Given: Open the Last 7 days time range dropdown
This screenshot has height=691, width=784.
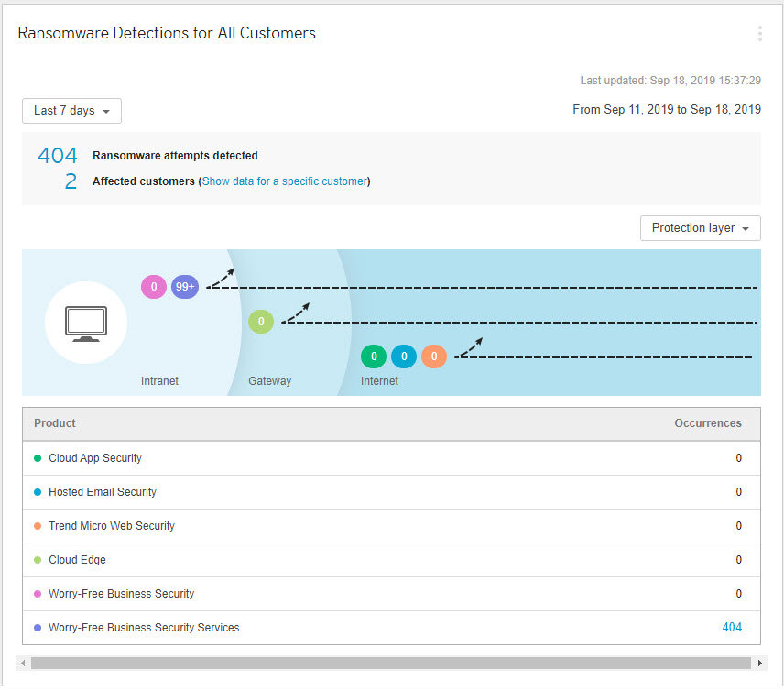Looking at the screenshot, I should [71, 111].
